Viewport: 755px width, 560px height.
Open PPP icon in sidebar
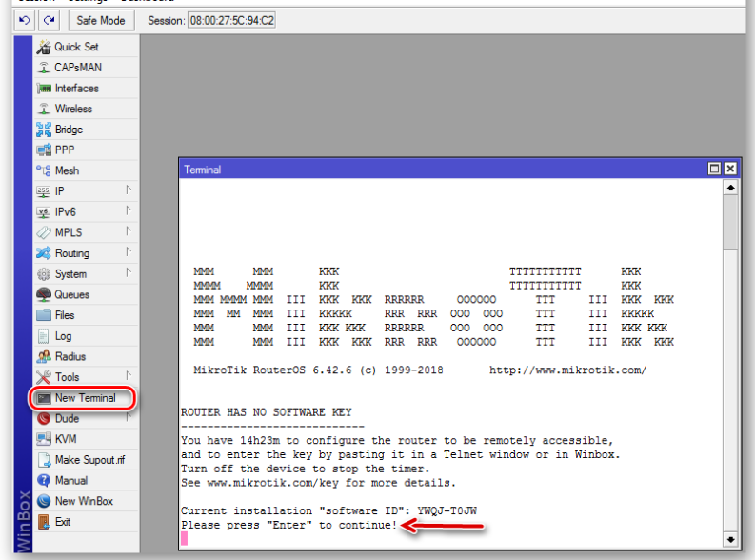(x=44, y=150)
